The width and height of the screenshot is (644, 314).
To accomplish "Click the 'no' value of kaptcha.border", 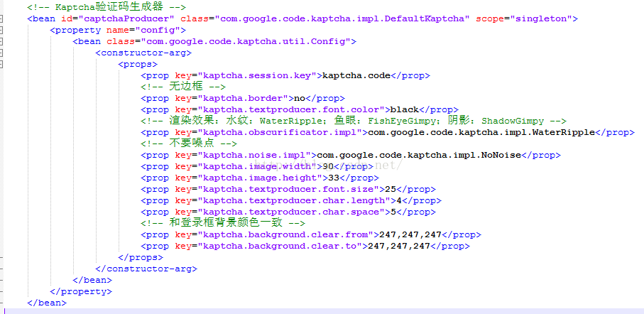I will [x=300, y=98].
